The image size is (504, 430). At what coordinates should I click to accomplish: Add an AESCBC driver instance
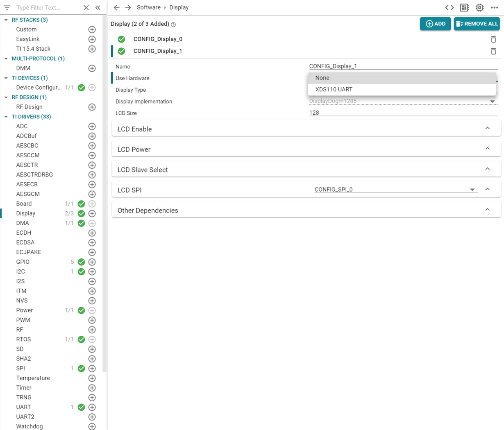[x=92, y=146]
